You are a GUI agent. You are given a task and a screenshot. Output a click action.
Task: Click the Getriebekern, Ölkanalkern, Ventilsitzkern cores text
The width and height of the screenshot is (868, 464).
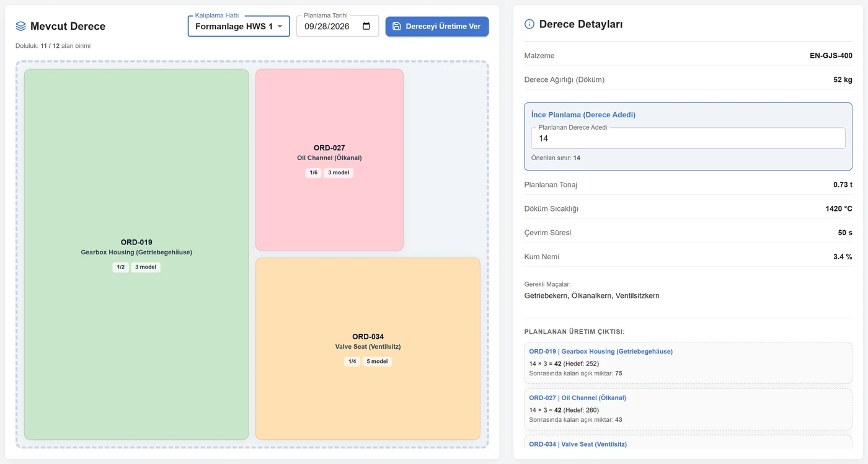point(591,296)
